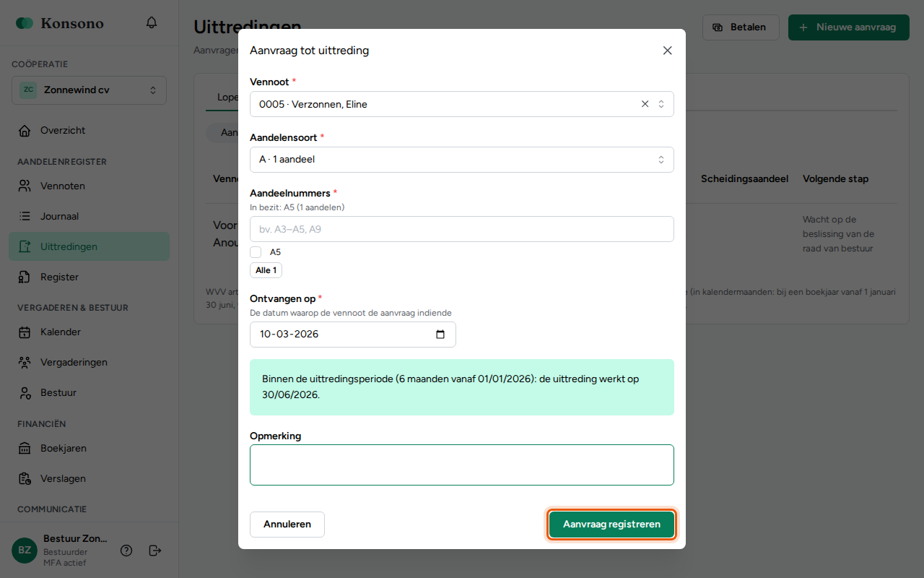Click the logout icon in sidebar footer
This screenshot has height=578, width=924.
click(155, 551)
